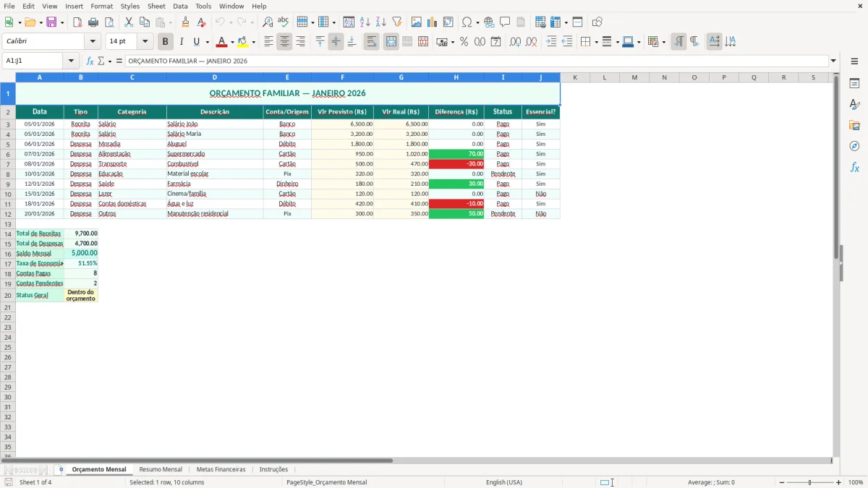Open Print Preview from the toolbar

click(x=109, y=22)
